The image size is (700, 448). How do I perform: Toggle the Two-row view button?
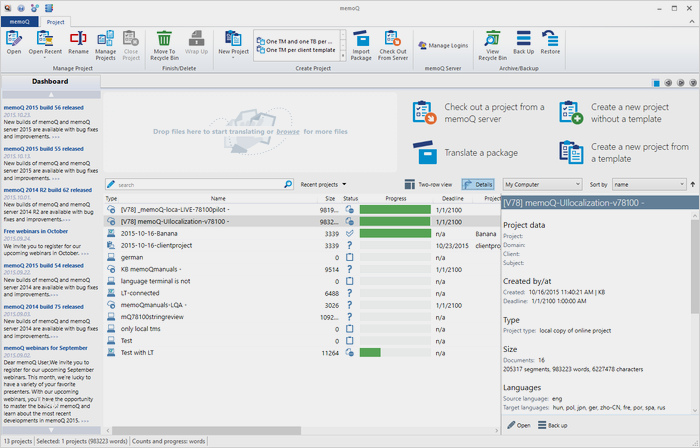pyautogui.click(x=428, y=184)
